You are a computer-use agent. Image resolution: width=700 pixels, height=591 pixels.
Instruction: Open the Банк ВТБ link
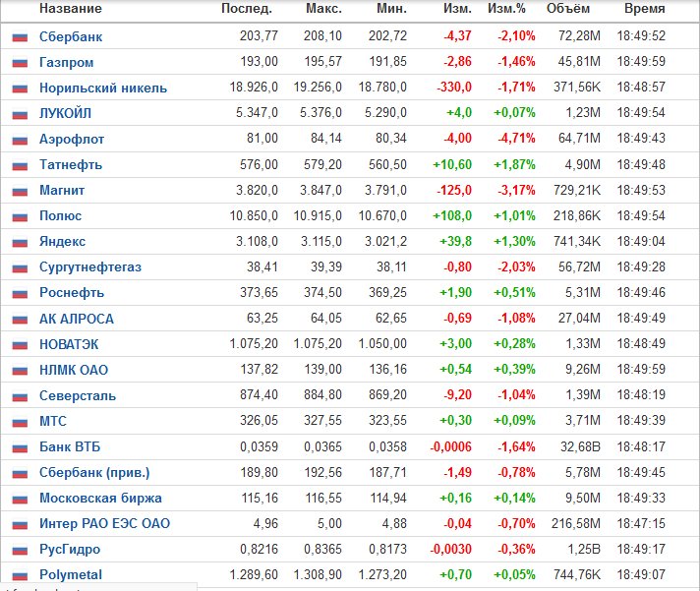70,446
